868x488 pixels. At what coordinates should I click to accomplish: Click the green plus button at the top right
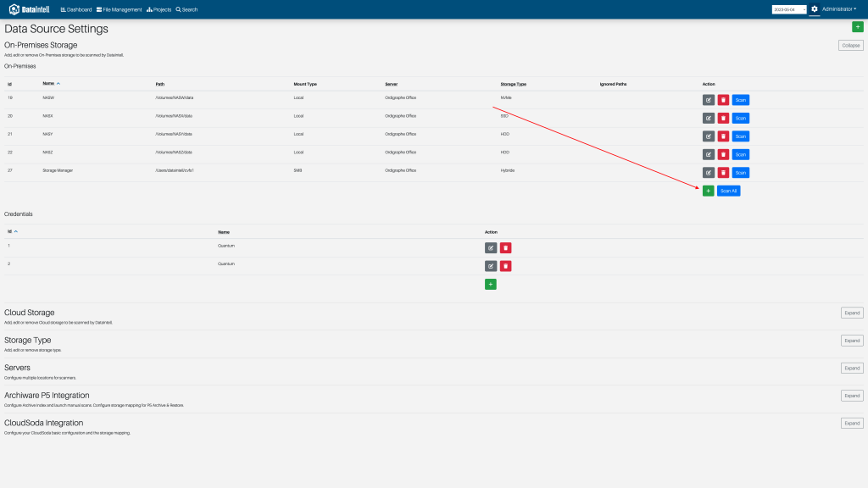(x=858, y=26)
